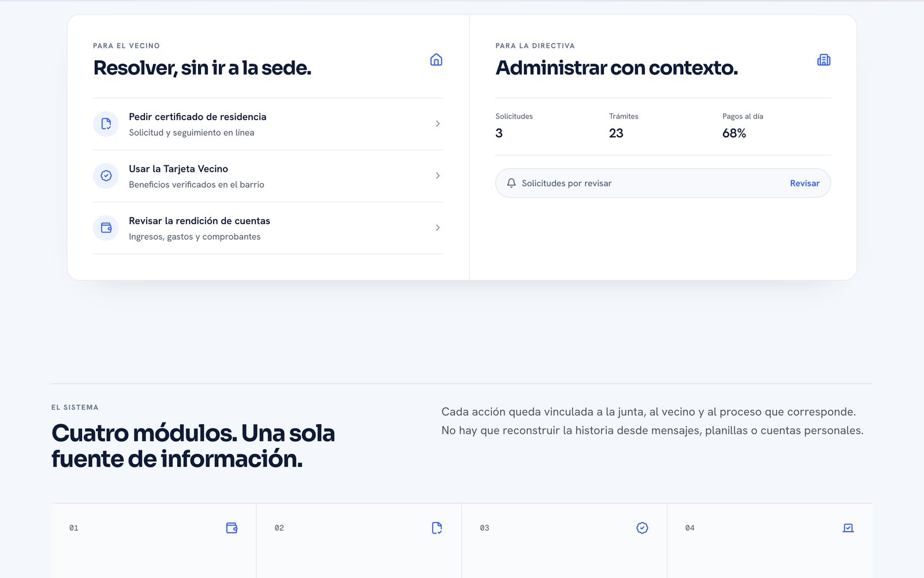Image resolution: width=924 pixels, height=578 pixels.
Task: Click the verified badge icon in module 03
Action: click(x=642, y=528)
